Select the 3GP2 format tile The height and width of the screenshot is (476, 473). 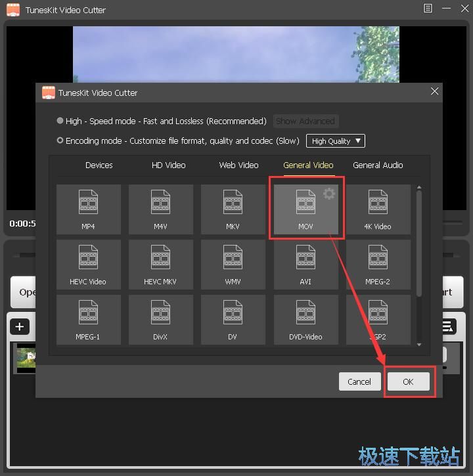click(378, 320)
